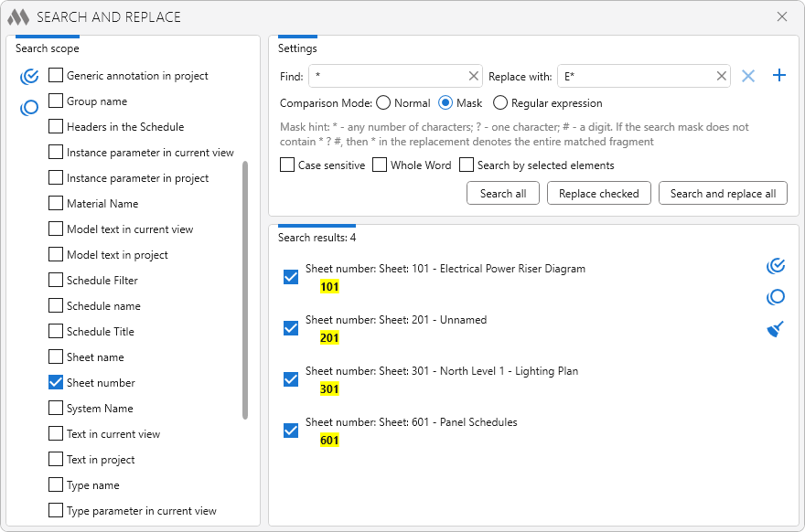This screenshot has height=532, width=805.
Task: Click uncheck-all circle icon in Search scope
Action: coord(29,108)
